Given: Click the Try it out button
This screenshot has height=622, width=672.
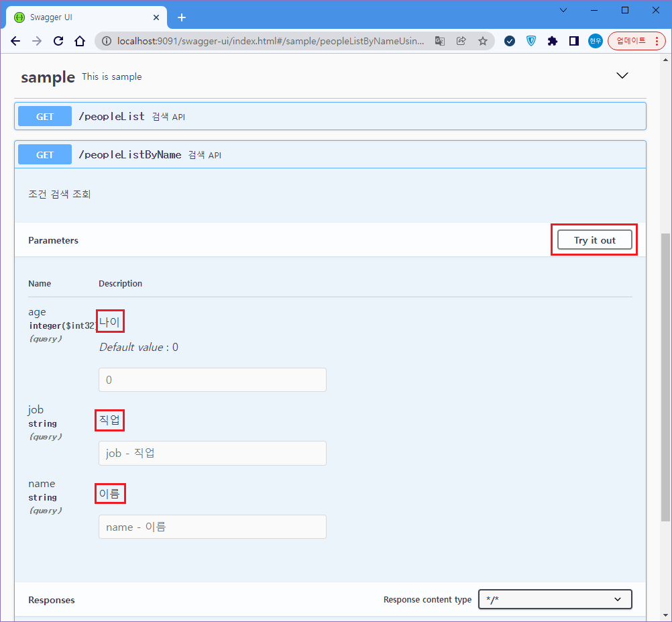Looking at the screenshot, I should (x=594, y=240).
